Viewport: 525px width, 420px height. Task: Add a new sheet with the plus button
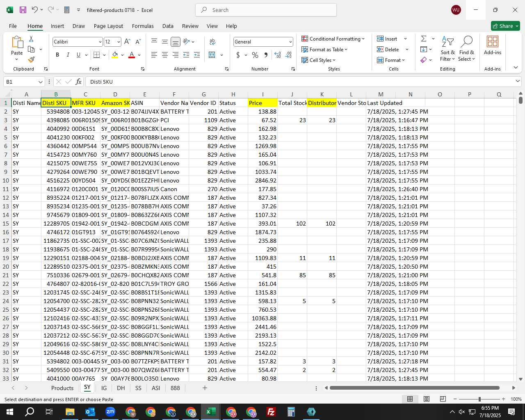pos(205,388)
